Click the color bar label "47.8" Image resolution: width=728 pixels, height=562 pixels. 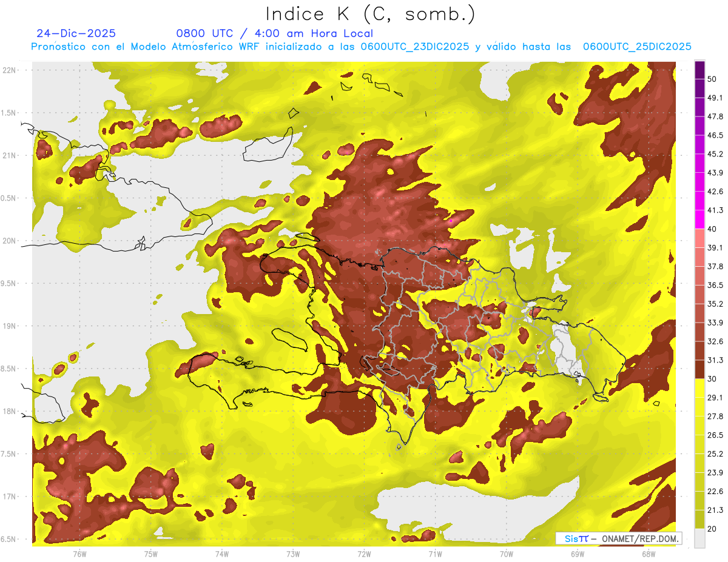(715, 116)
